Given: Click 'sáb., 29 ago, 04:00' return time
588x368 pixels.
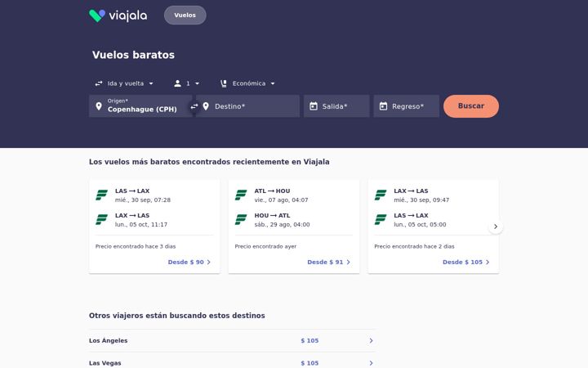Looking at the screenshot, I should (x=282, y=225).
